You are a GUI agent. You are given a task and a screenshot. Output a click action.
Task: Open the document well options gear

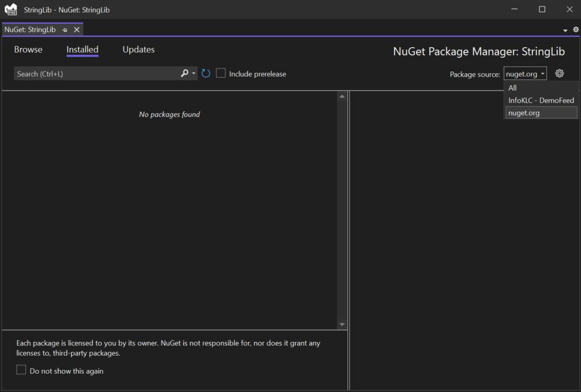tap(575, 29)
